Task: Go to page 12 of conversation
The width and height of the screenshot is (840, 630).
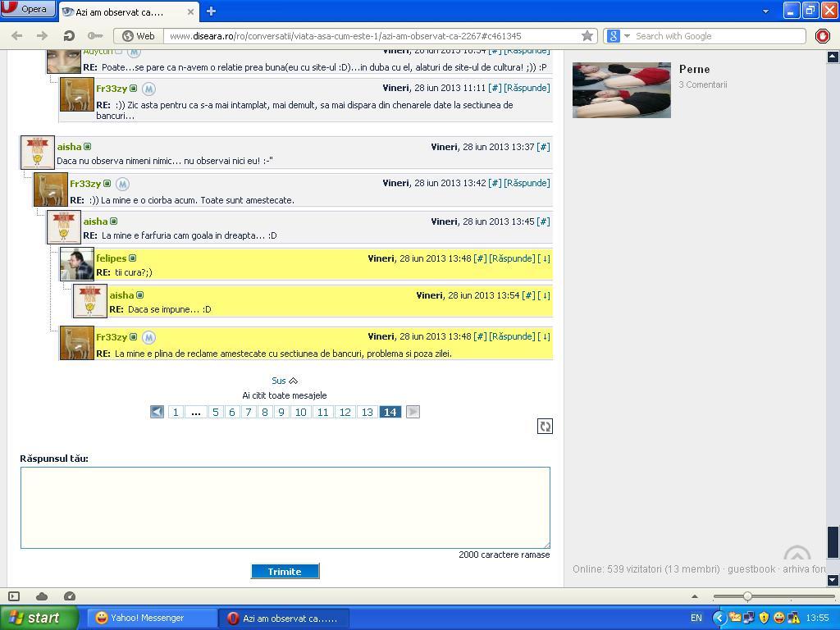Action: point(345,412)
